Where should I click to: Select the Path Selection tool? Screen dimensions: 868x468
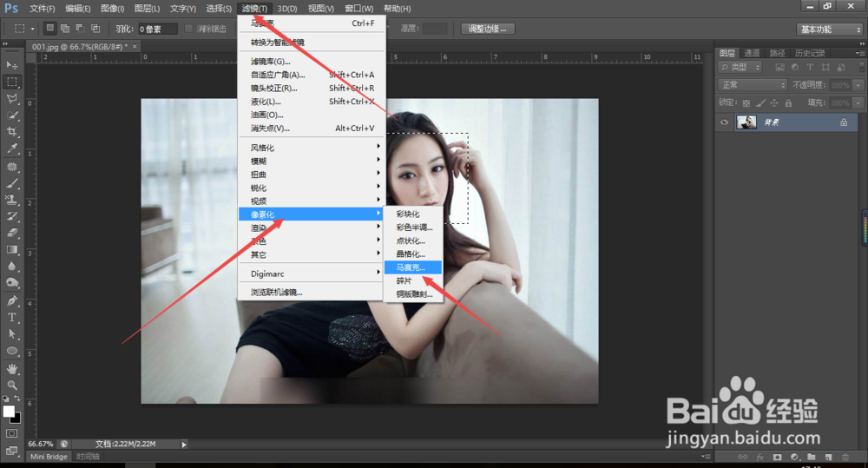(x=11, y=334)
